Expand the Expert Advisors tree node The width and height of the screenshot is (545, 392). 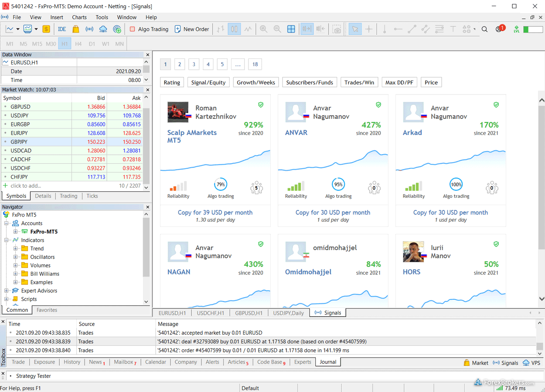7,291
